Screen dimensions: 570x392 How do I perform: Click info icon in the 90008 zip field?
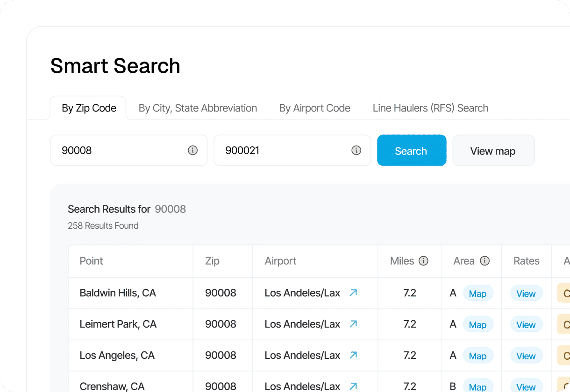pyautogui.click(x=192, y=150)
